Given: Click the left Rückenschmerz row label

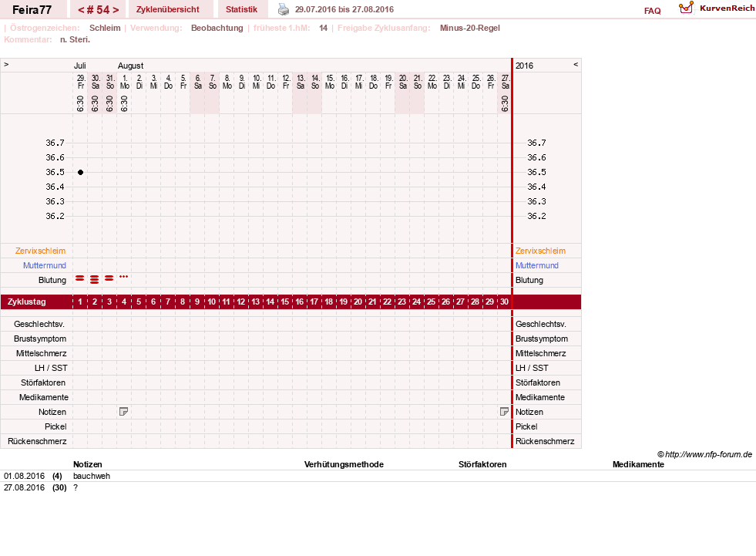Looking at the screenshot, I should tap(37, 441).
